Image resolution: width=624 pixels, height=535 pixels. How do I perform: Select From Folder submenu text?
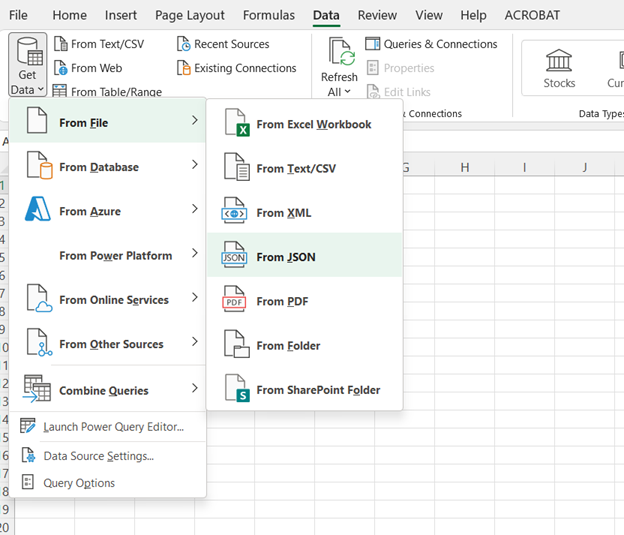coord(288,346)
